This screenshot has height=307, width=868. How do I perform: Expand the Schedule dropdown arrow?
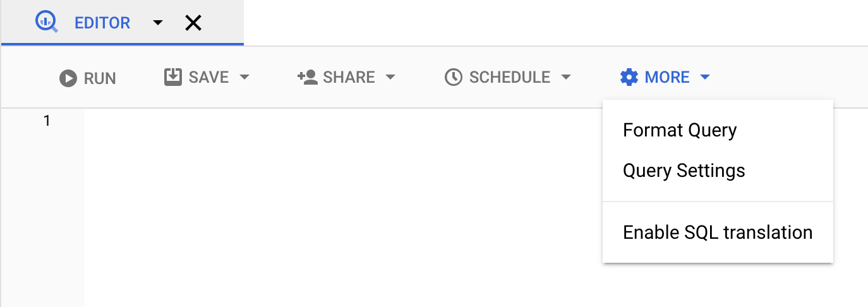(x=566, y=78)
